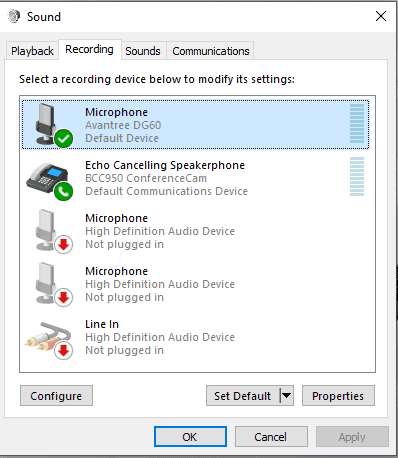Click the Sound dialog speaker icon in title bar
Image resolution: width=398 pixels, height=458 pixels.
14,16
